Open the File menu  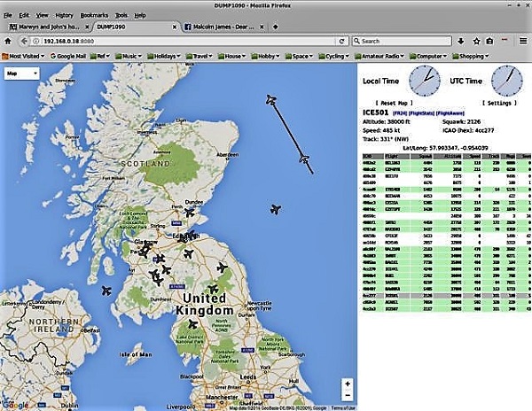click(7, 15)
